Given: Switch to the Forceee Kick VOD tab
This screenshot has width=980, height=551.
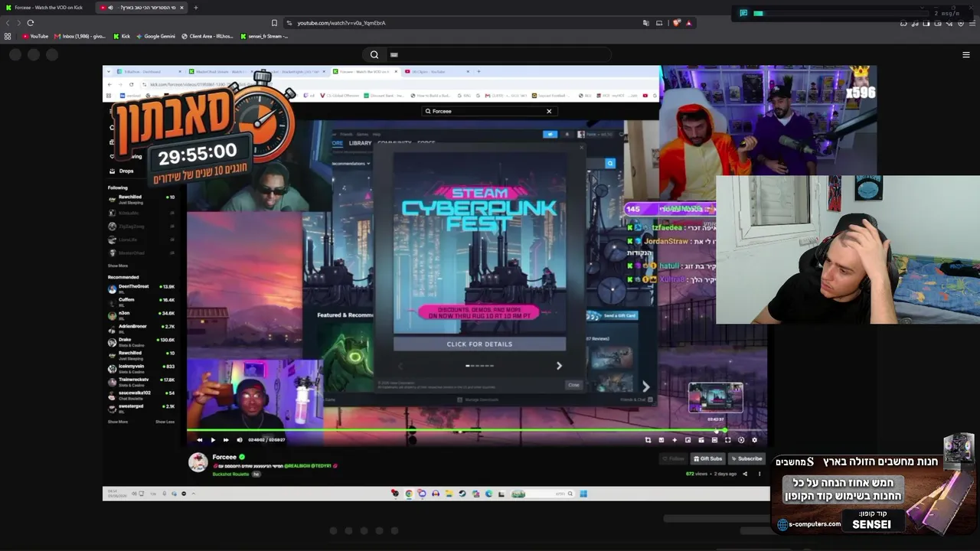Looking at the screenshot, I should click(47, 8).
